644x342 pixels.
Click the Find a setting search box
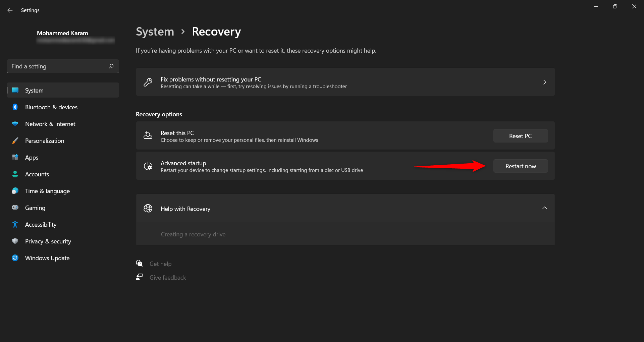[x=63, y=66]
